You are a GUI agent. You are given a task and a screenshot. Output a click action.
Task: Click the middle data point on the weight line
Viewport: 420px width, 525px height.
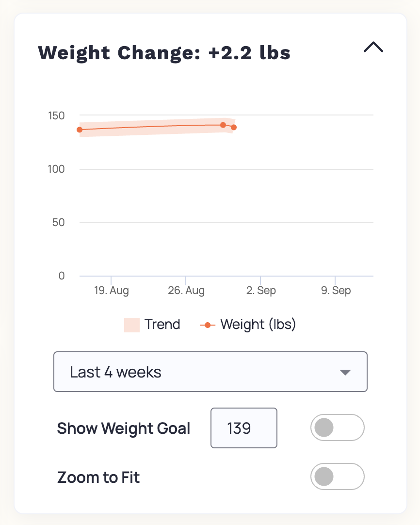click(223, 125)
